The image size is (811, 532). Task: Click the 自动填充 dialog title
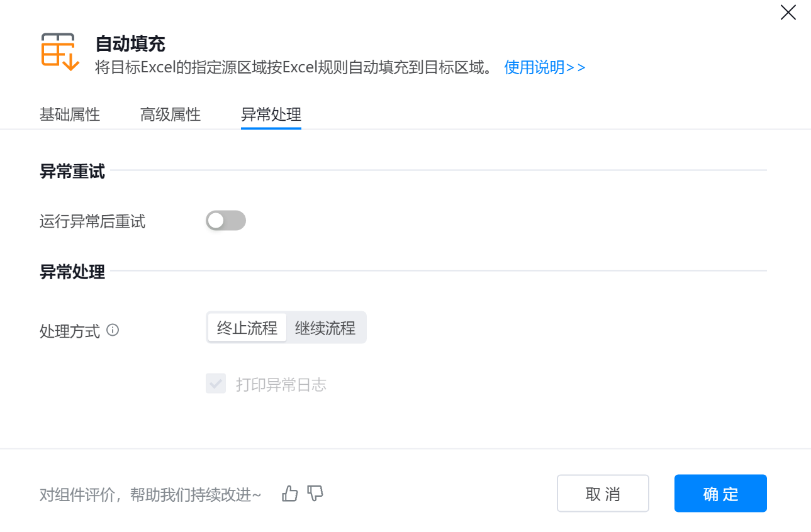pyautogui.click(x=130, y=43)
